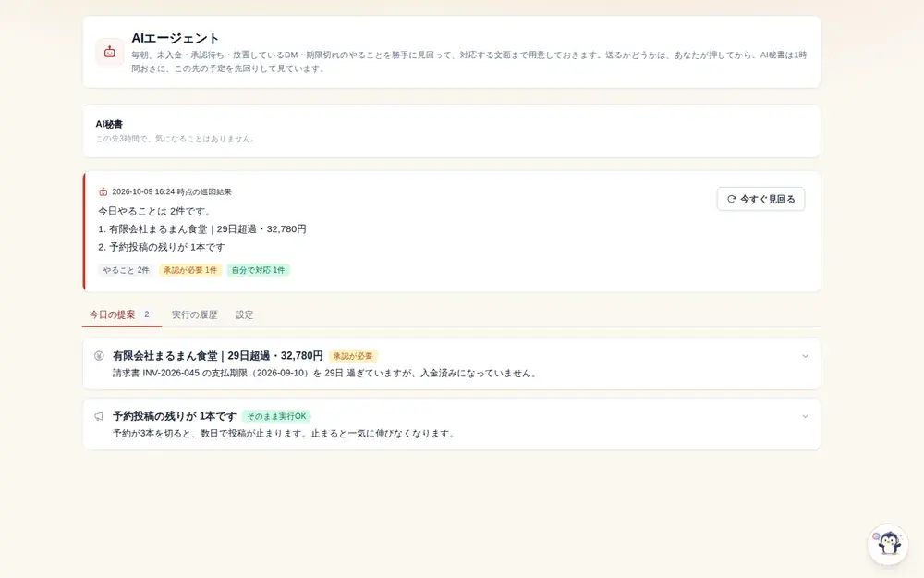Expand the 予約投稿の残りが1本です proposal chevron
924x578 pixels.
coord(805,416)
